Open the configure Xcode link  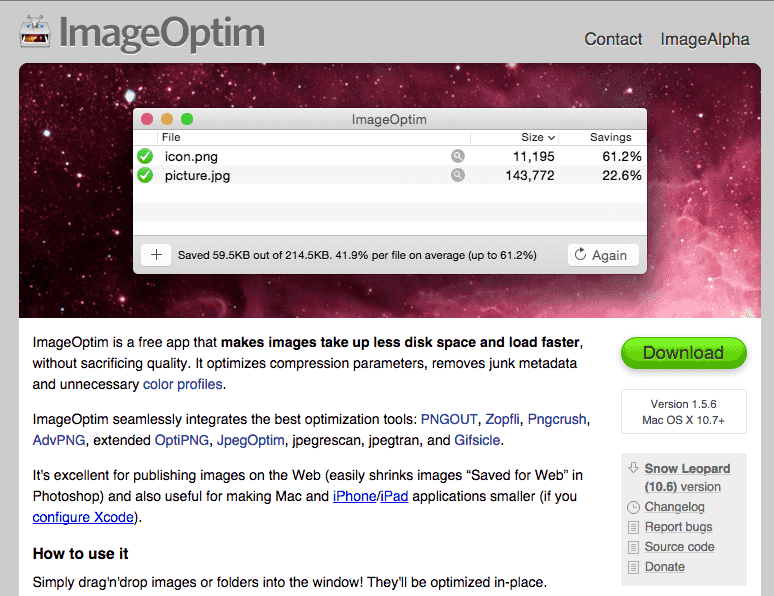(x=83, y=517)
